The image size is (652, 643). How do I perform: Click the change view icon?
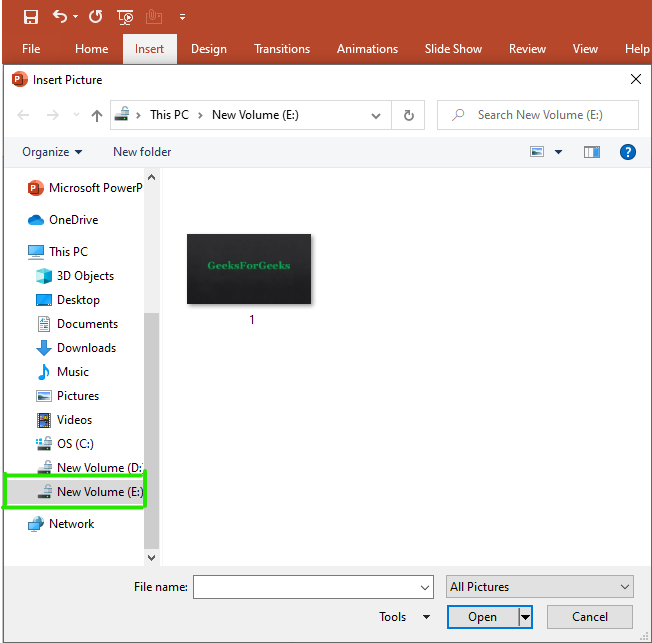[x=537, y=152]
